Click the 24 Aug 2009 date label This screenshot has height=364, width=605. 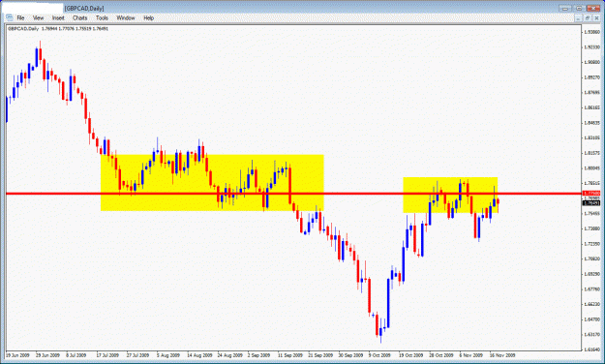click(x=230, y=355)
